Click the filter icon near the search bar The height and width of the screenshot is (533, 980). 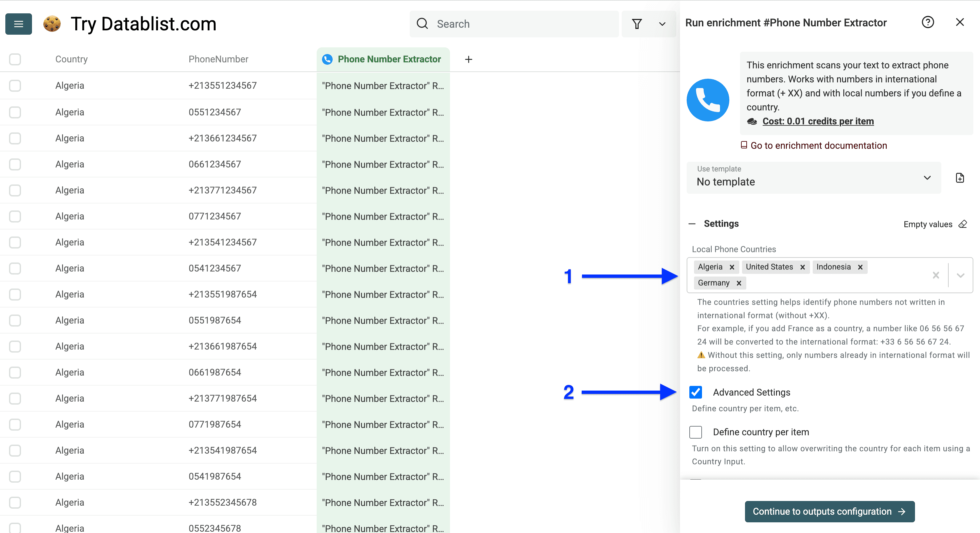[637, 24]
